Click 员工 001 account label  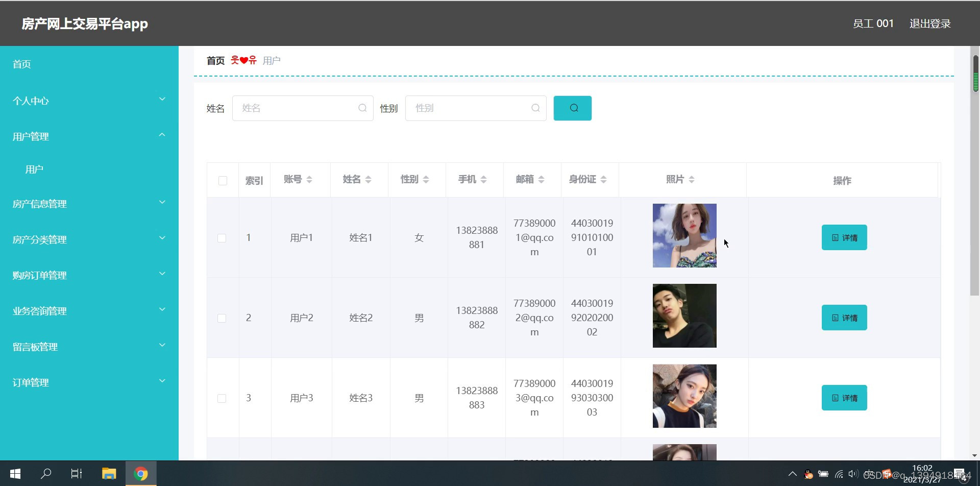click(x=873, y=23)
